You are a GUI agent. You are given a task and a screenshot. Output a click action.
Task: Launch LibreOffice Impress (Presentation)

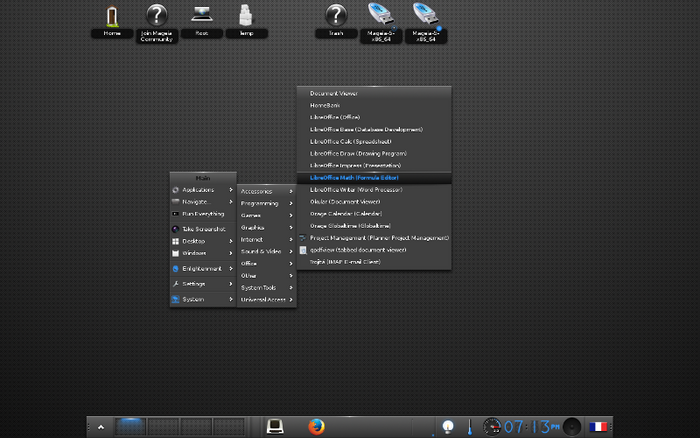[374, 165]
